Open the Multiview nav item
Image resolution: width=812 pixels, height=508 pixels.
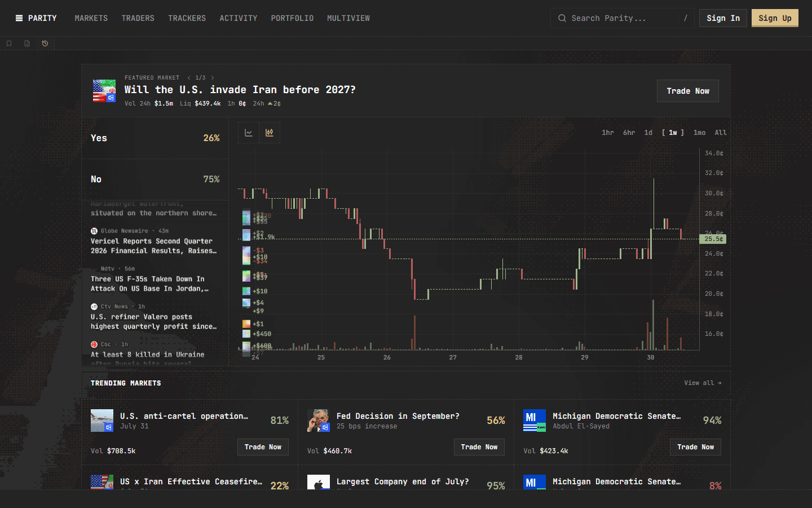pos(348,18)
